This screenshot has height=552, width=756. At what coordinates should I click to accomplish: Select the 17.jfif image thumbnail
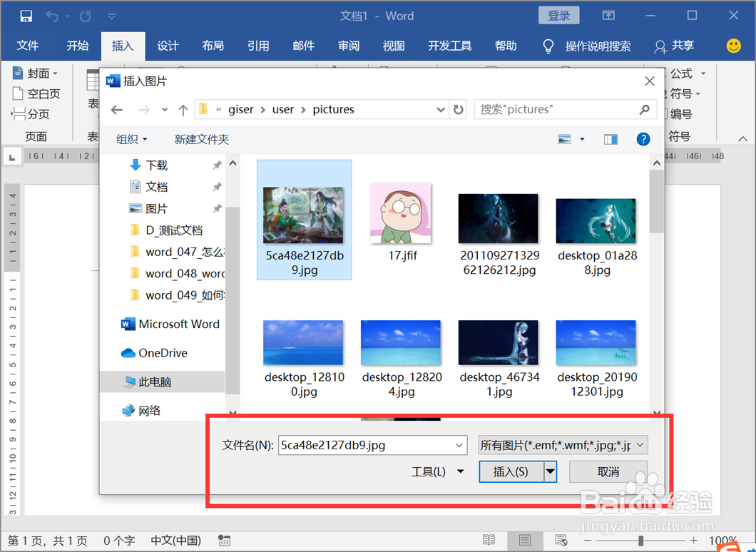point(401,213)
